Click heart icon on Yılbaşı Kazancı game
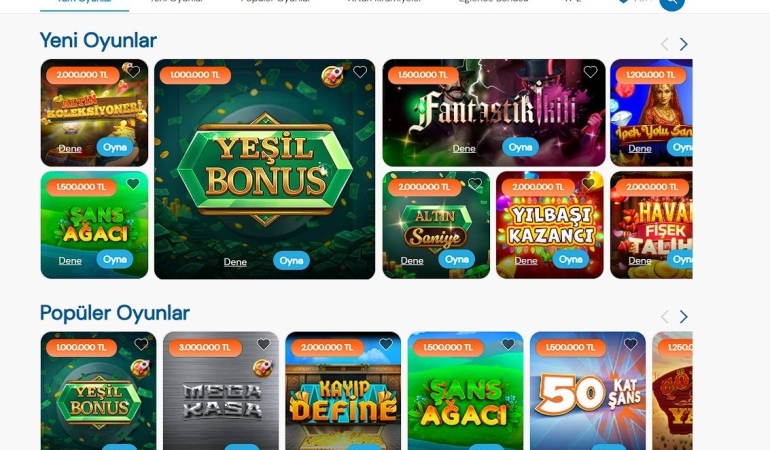Image resolution: width=770 pixels, height=450 pixels. tap(588, 184)
